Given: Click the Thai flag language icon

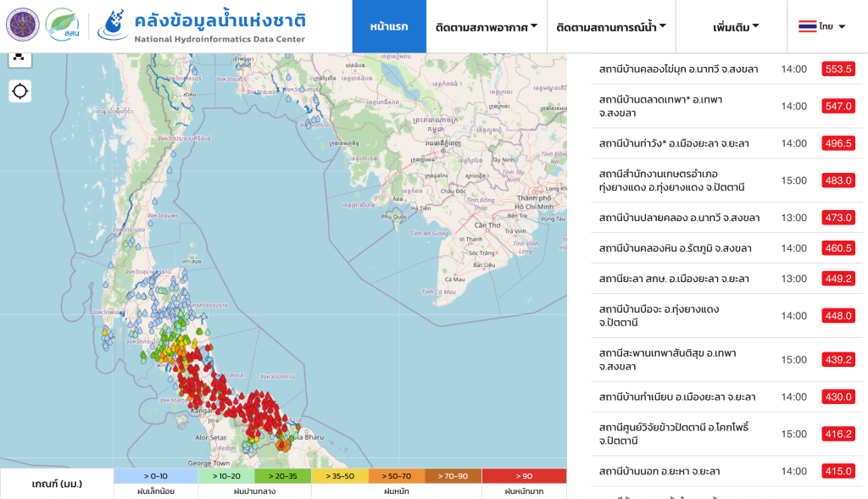Looking at the screenshot, I should (x=807, y=26).
